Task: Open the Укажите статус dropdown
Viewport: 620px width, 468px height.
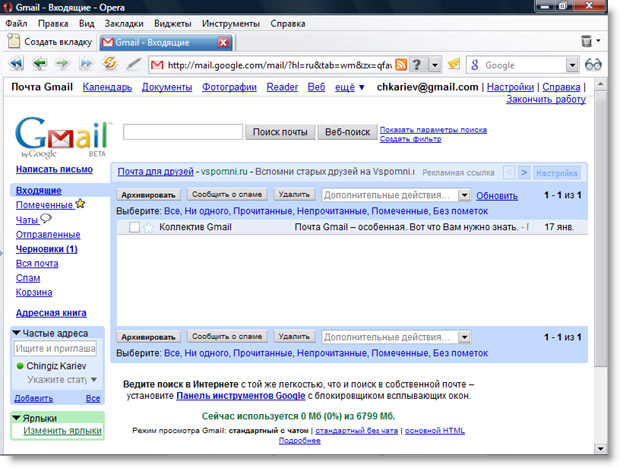Action: click(x=94, y=379)
